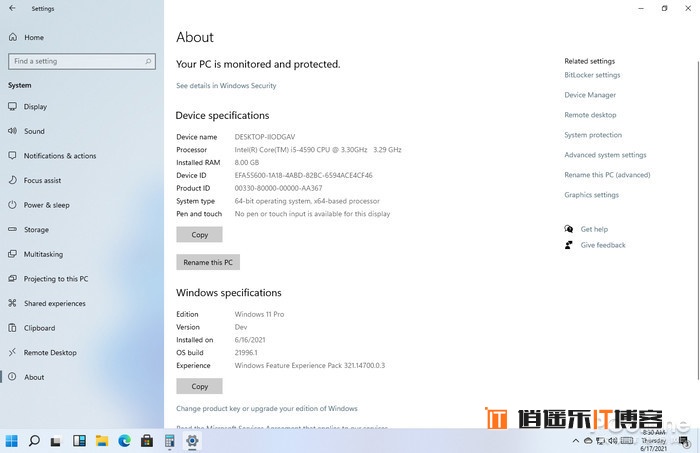Open Device Manager link
The height and width of the screenshot is (453, 700).
click(x=590, y=95)
